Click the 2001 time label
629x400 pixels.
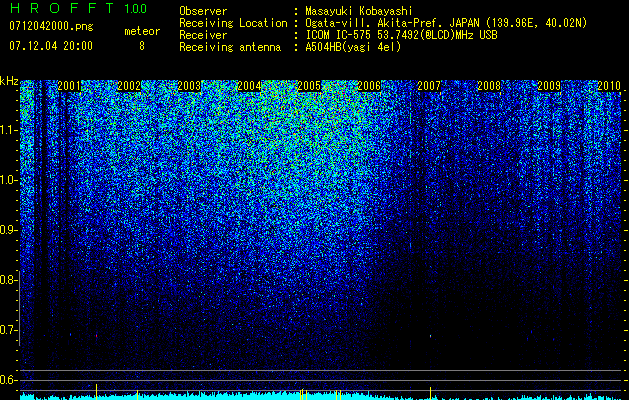pos(69,86)
